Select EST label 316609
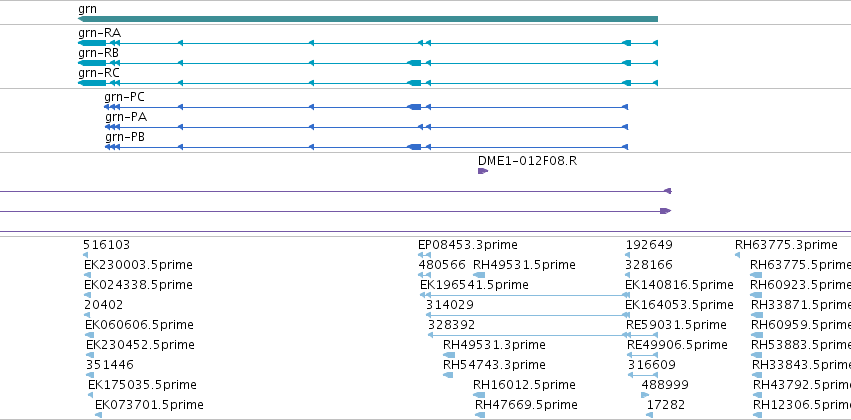 point(652,365)
